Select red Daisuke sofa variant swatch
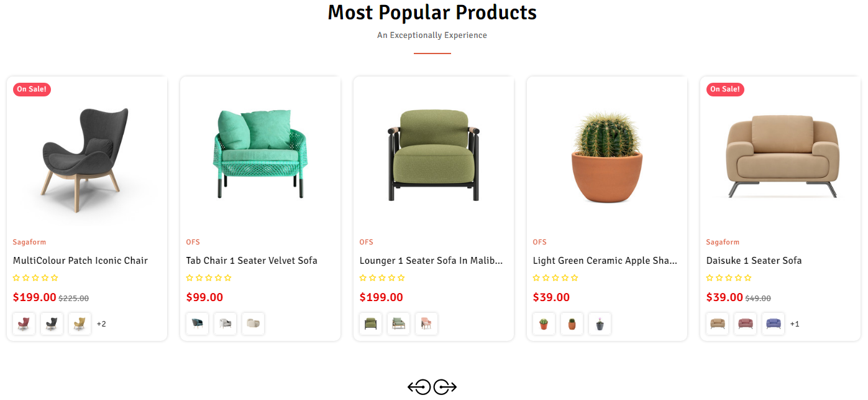The image size is (868, 400). click(746, 323)
